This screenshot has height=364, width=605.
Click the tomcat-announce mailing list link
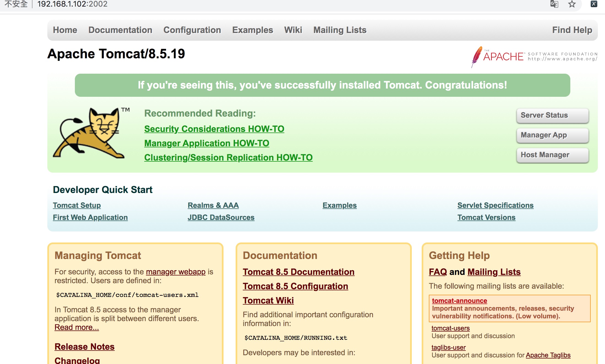459,301
